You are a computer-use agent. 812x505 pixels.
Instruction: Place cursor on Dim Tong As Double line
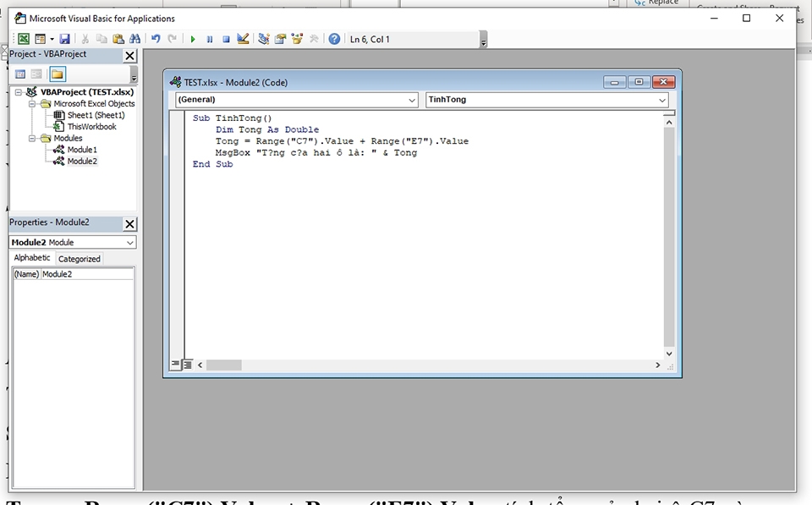[267, 129]
